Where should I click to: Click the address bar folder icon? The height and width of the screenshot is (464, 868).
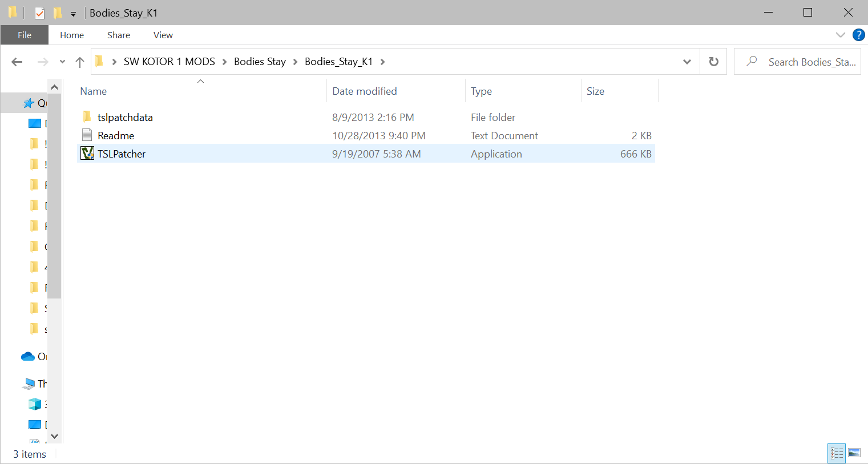point(99,61)
